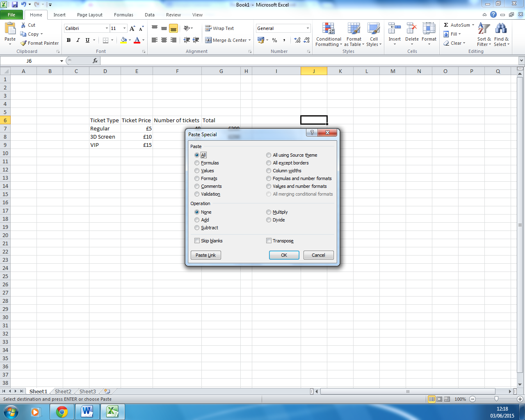Toggle Italic formatting
This screenshot has height=420, width=525.
[78, 40]
